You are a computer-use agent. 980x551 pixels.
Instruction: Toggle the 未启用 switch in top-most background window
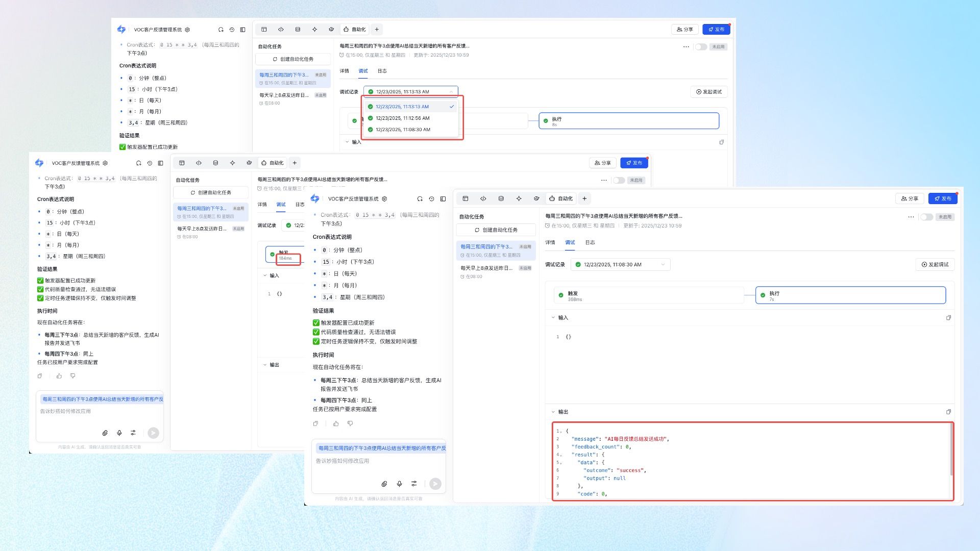pyautogui.click(x=701, y=47)
